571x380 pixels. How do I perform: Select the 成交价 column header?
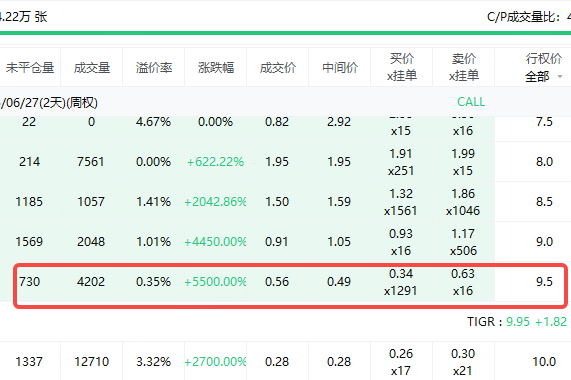277,68
